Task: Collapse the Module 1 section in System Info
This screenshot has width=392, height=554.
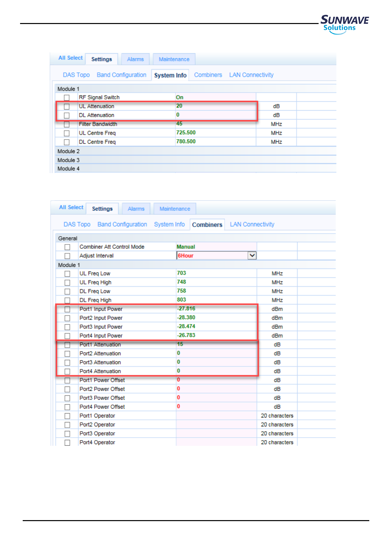Action: pyautogui.click(x=195, y=89)
